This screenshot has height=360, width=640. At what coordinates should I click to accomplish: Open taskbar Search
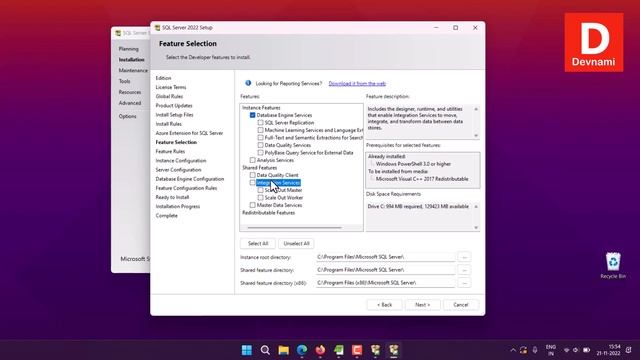click(x=265, y=350)
